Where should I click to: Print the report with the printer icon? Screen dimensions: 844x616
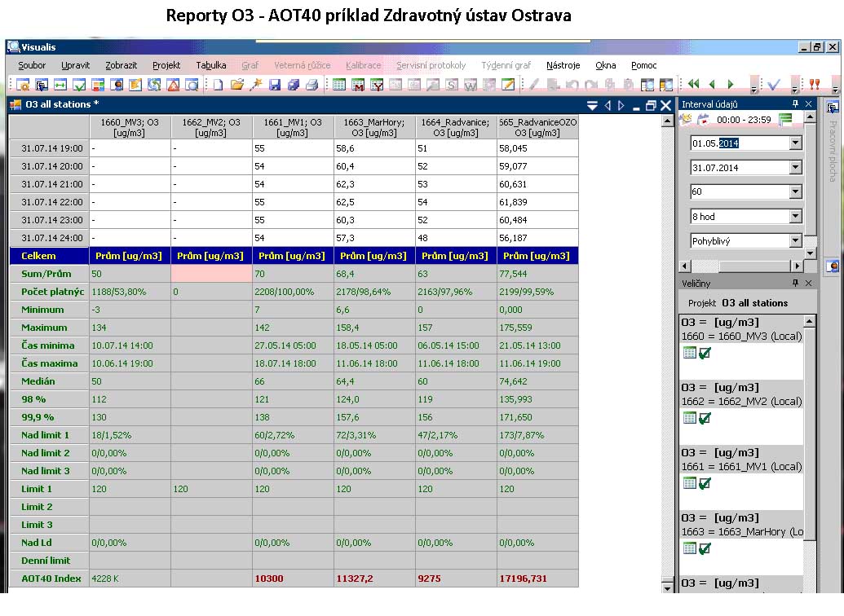[x=312, y=85]
